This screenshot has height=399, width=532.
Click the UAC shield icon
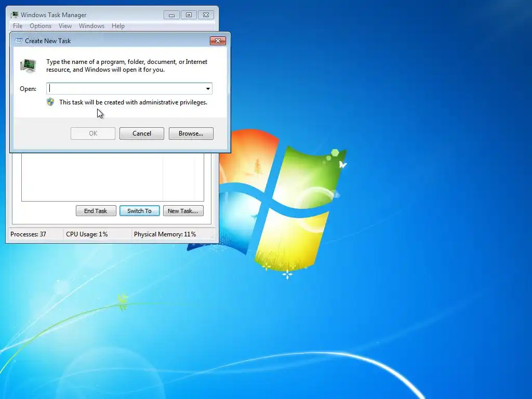point(50,102)
